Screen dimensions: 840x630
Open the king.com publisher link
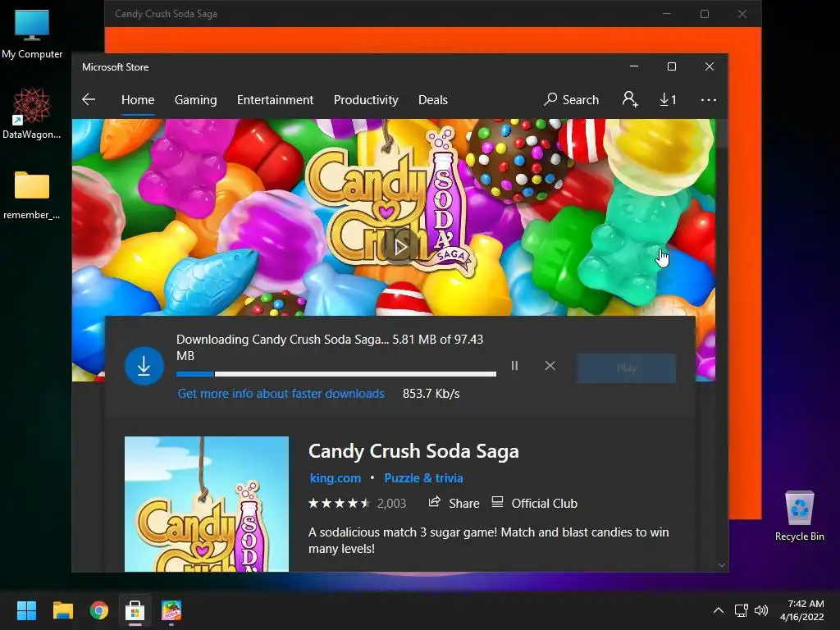336,478
